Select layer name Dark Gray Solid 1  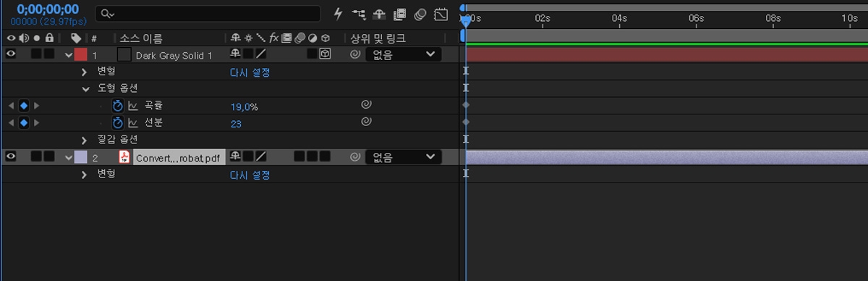174,55
